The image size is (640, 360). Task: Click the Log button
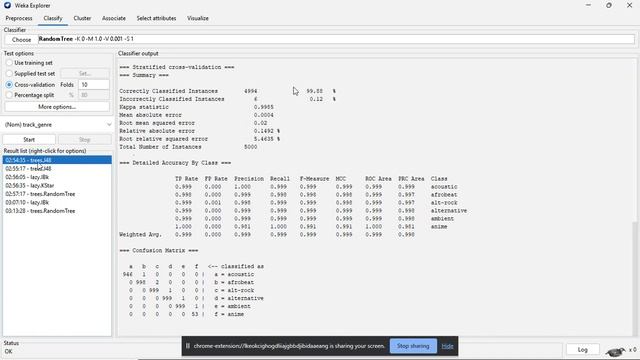[582, 350]
